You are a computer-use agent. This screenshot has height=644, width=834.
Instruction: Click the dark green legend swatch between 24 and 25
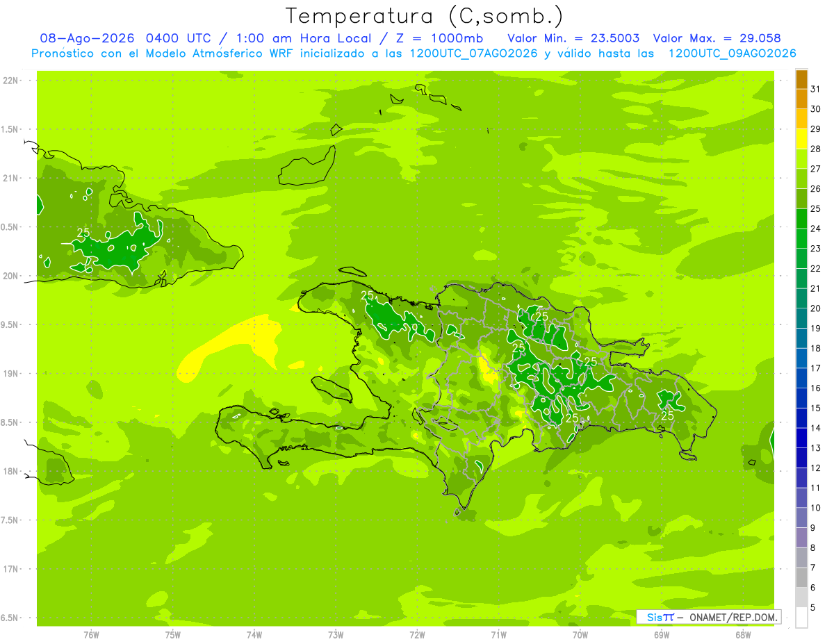tap(801, 218)
